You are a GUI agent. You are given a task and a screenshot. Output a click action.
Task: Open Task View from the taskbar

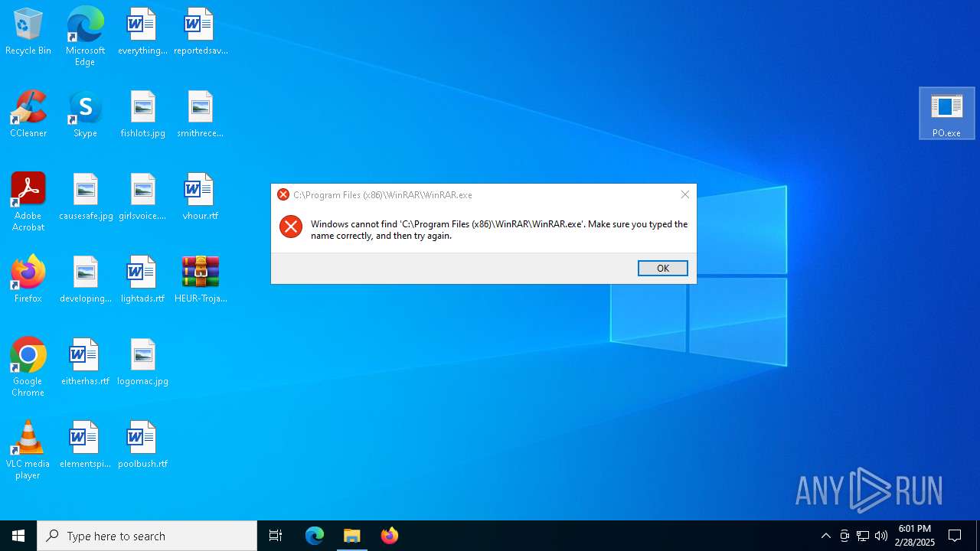pos(276,536)
